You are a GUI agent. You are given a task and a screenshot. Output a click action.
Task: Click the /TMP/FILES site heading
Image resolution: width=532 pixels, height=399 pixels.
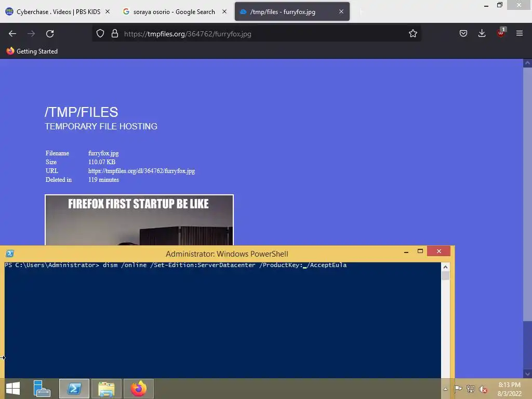coord(82,112)
